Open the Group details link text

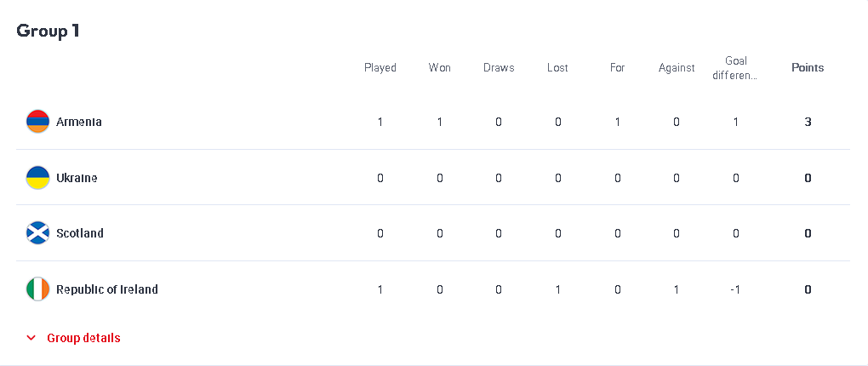[83, 338]
